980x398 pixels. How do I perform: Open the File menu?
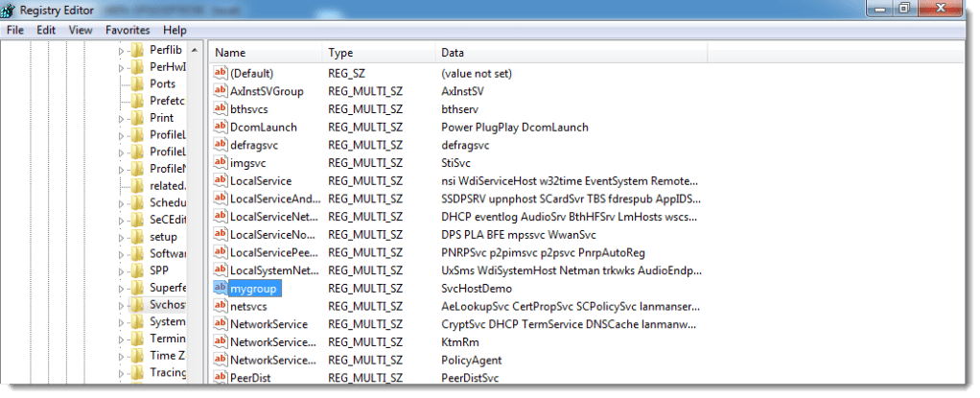(x=15, y=31)
